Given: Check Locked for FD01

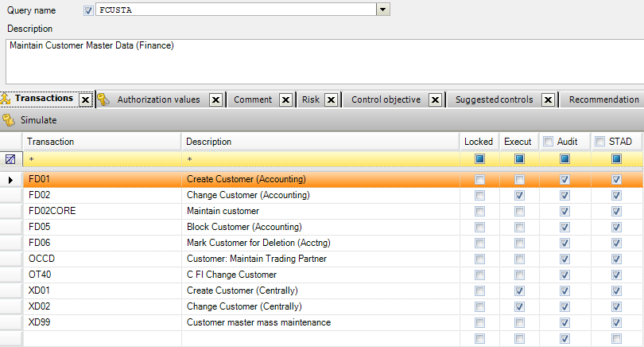Looking at the screenshot, I should [x=479, y=180].
